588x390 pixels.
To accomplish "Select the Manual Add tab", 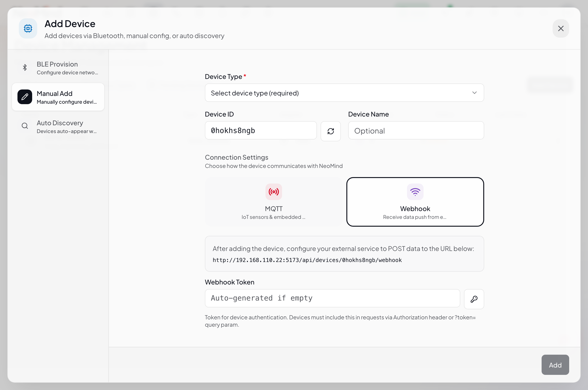I will (58, 97).
